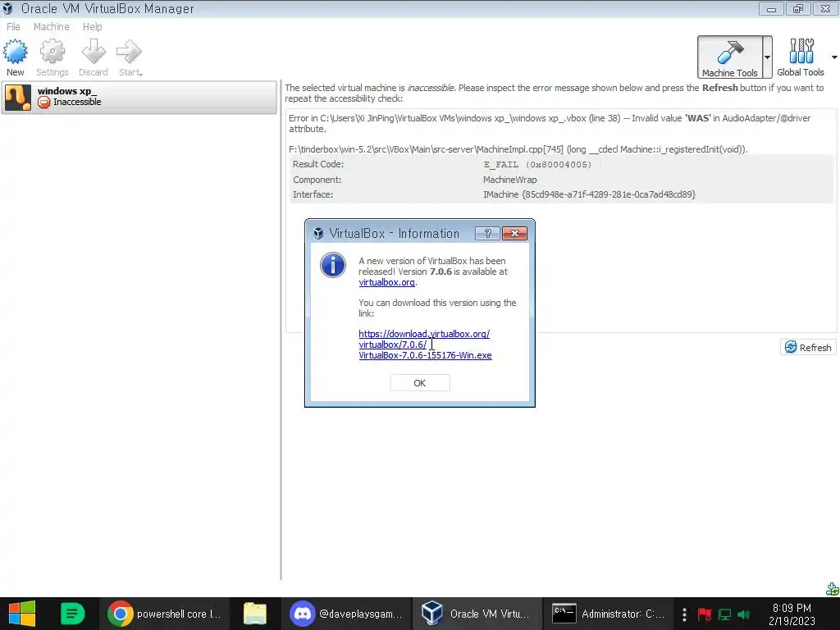The width and height of the screenshot is (840, 630).
Task: Switch to Chrome powershell core taskbar item
Action: pyautogui.click(x=164, y=614)
